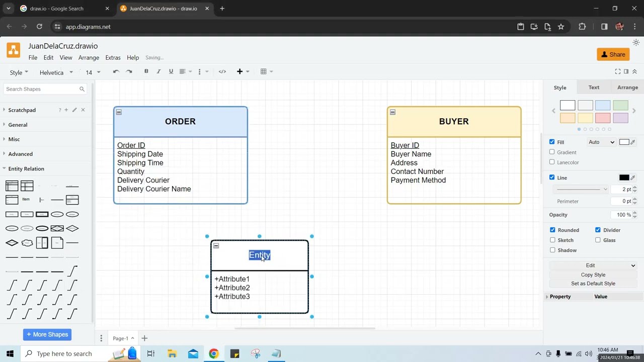Click the fullscreen toggle icon
Viewport: 644px width, 362px height.
point(618,71)
